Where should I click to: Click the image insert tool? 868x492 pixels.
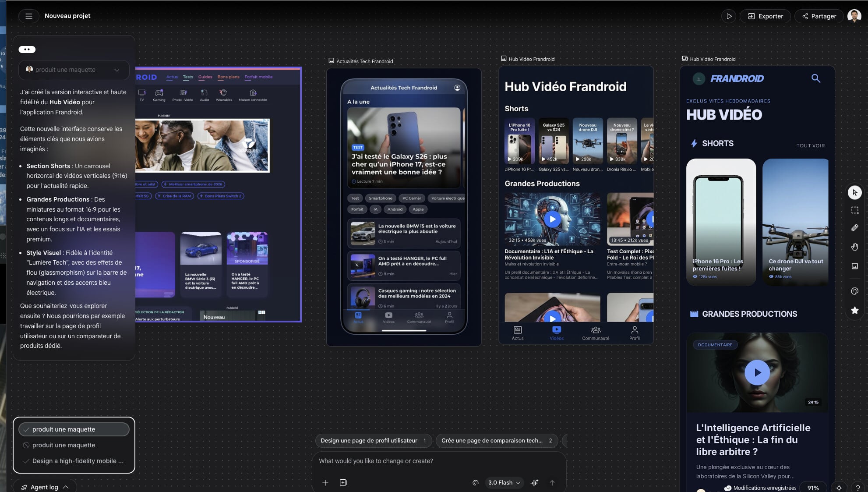[x=854, y=266]
